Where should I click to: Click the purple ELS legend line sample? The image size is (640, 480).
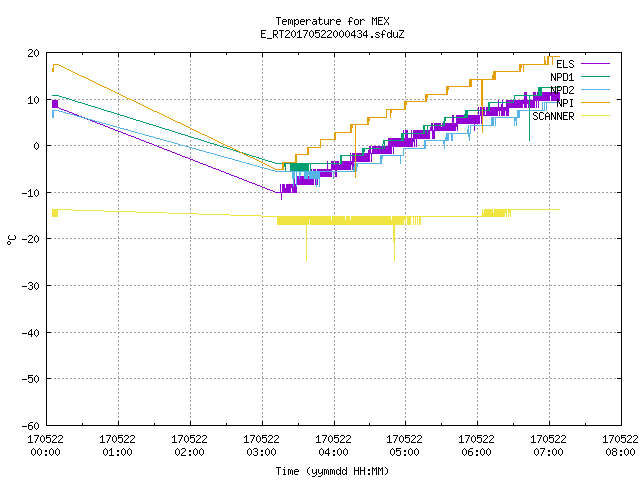[595, 64]
